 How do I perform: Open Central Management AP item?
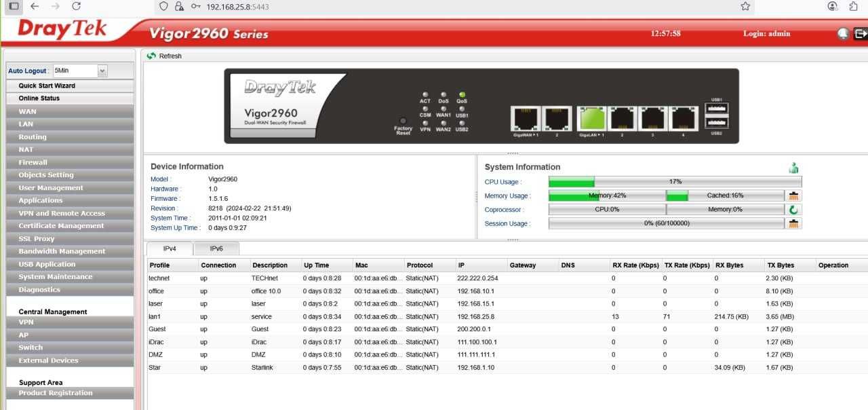(x=70, y=335)
